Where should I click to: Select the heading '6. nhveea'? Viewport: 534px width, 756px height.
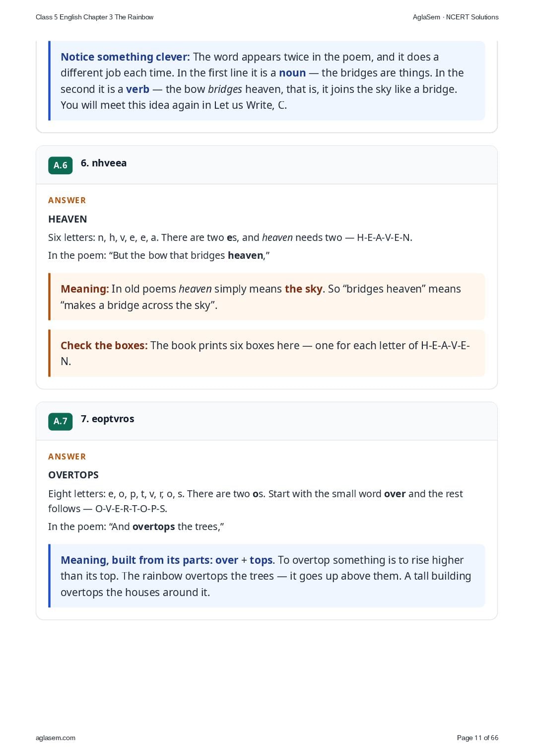tap(104, 163)
